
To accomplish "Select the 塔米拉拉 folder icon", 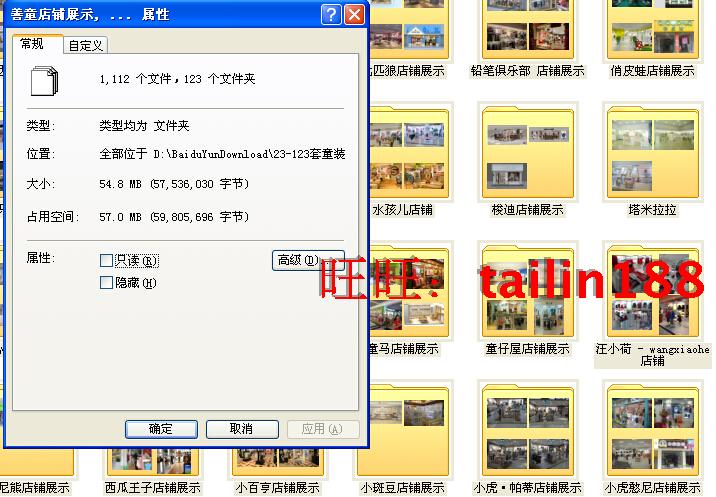I will (x=653, y=152).
